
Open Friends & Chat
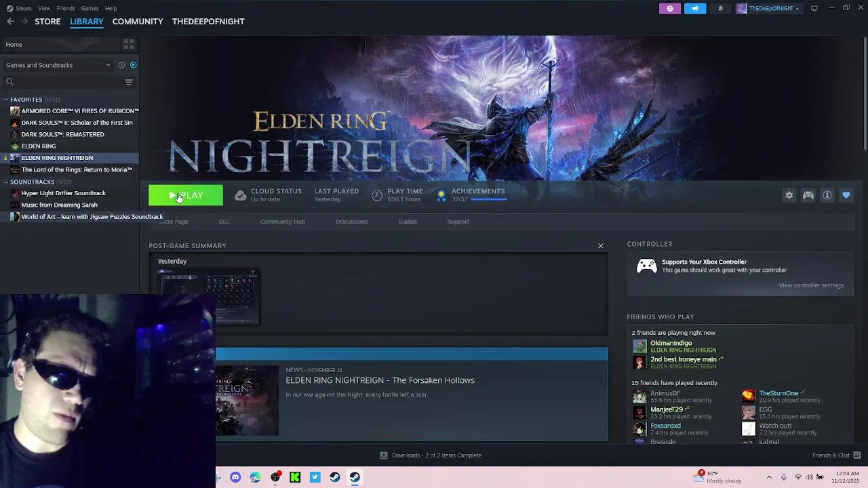pos(836,455)
